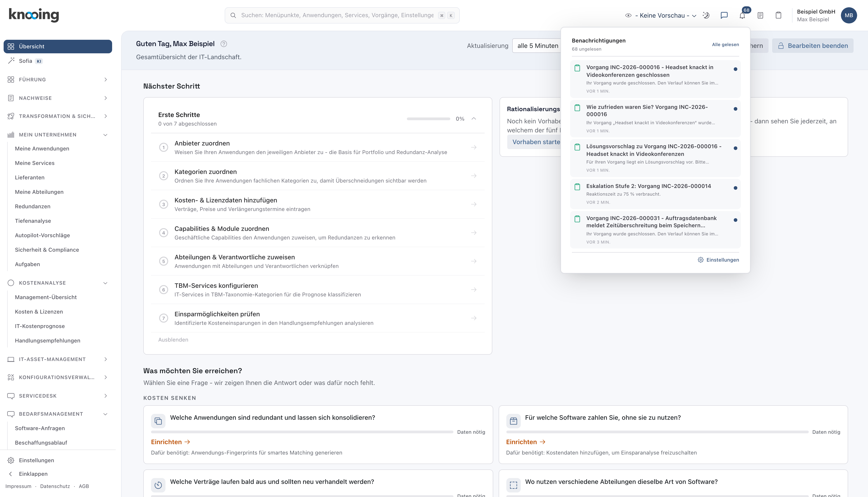
Task: Click the knooing logo
Action: tap(34, 15)
